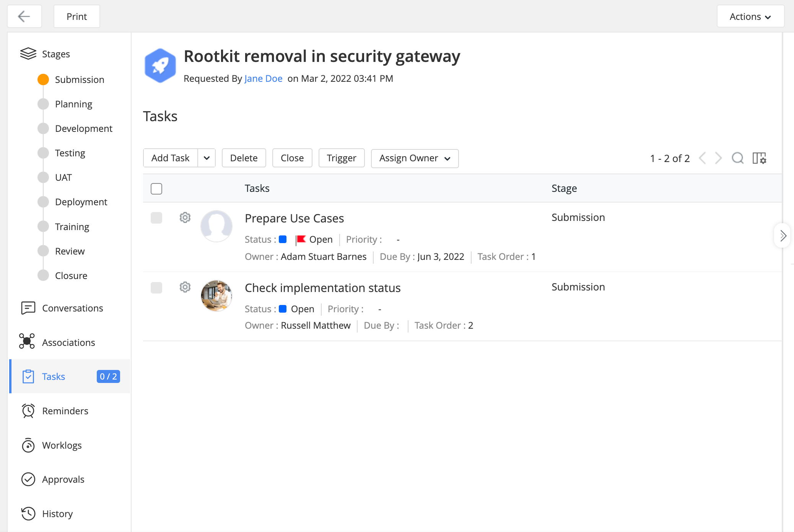The width and height of the screenshot is (794, 532).
Task: Click gear icon for Prepare Use Cases
Action: click(x=185, y=217)
